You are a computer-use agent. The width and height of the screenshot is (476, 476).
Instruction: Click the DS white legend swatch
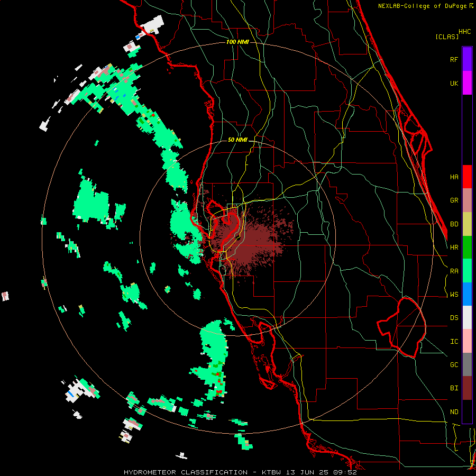click(x=467, y=317)
